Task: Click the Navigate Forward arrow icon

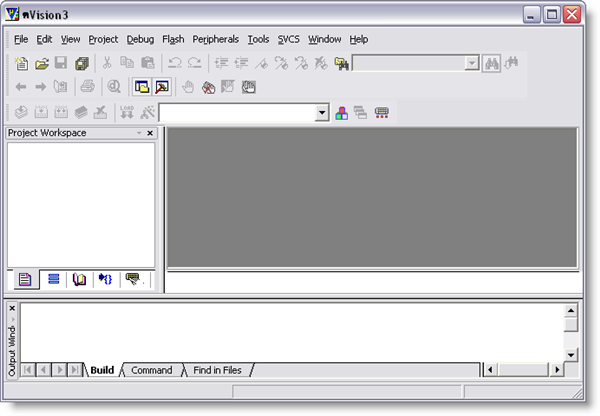Action: pyautogui.click(x=41, y=87)
